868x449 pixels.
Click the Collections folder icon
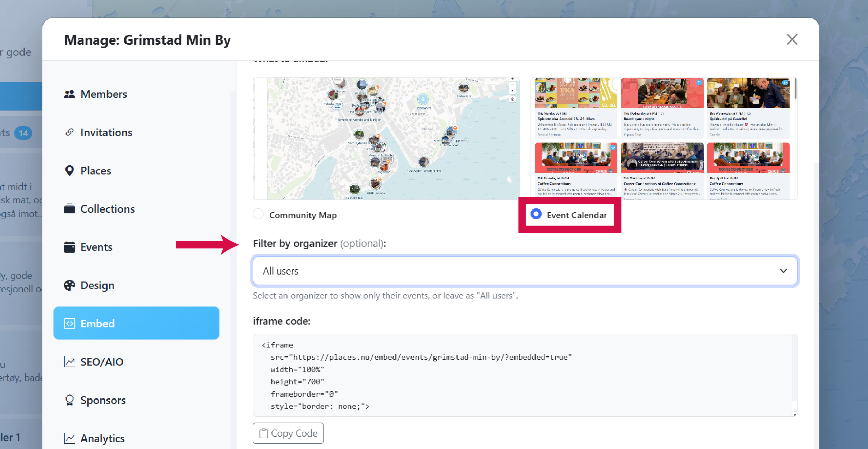point(69,209)
